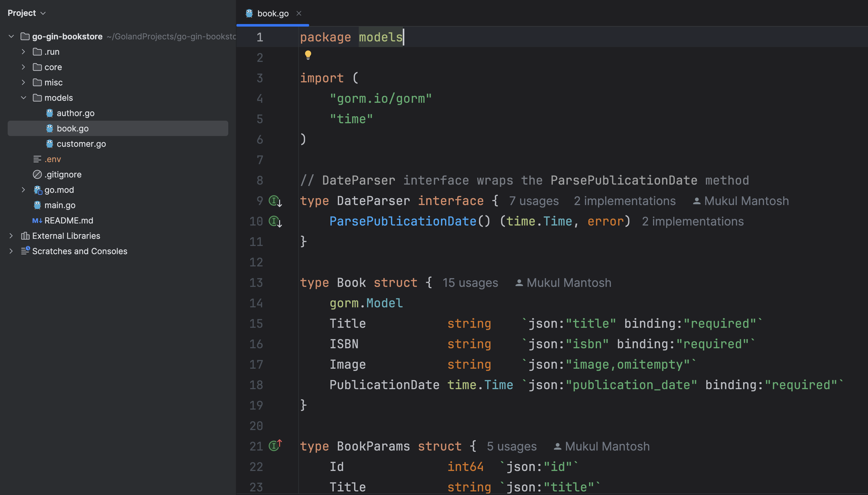Expand the go-gin-bookstore root project node
The height and width of the screenshot is (495, 868).
click(10, 36)
